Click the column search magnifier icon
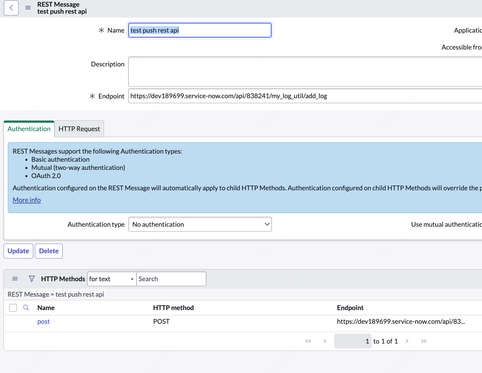The image size is (482, 373). (x=26, y=308)
